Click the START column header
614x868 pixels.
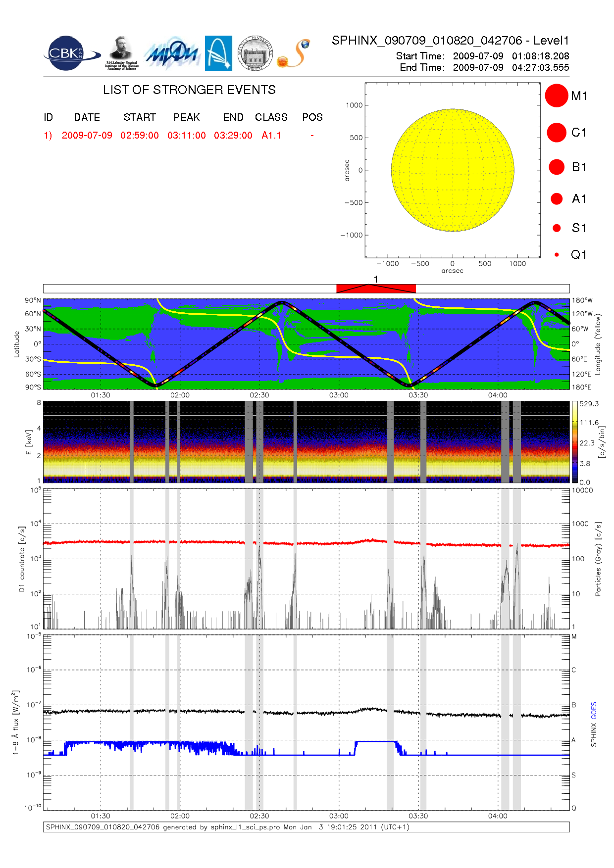(140, 117)
